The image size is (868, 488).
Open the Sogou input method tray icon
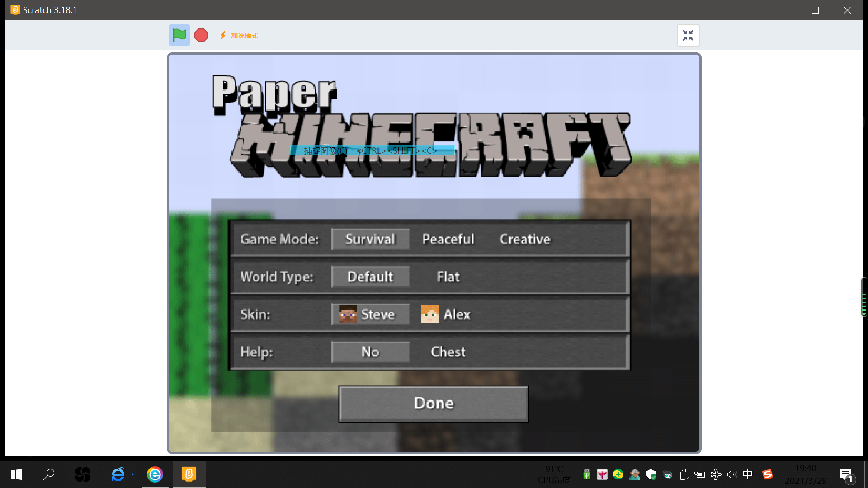[x=768, y=474]
